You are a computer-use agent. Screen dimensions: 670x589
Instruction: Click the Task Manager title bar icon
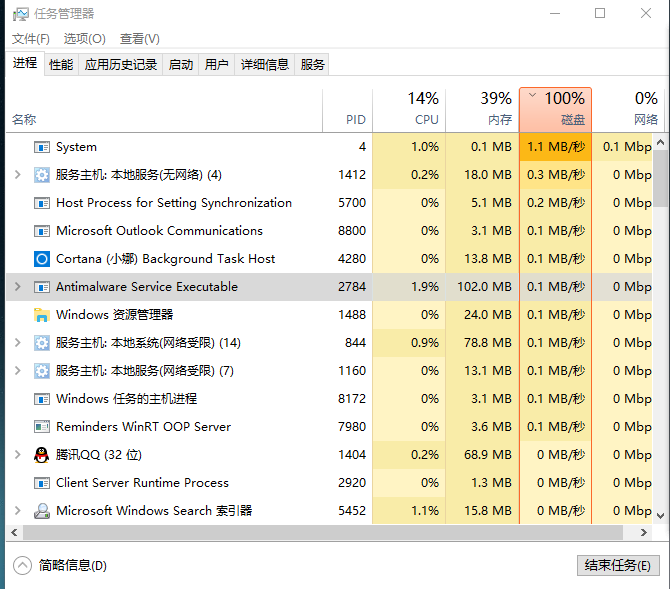tap(21, 14)
